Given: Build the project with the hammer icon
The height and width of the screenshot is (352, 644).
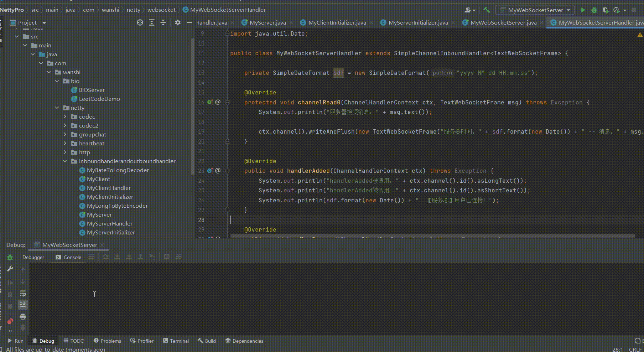Looking at the screenshot, I should 487,10.
